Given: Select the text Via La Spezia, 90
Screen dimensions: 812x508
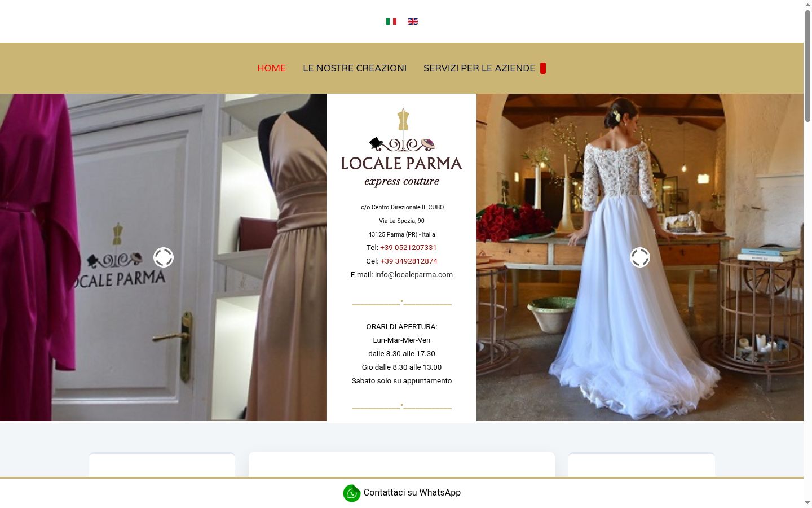Looking at the screenshot, I should click(x=401, y=221).
